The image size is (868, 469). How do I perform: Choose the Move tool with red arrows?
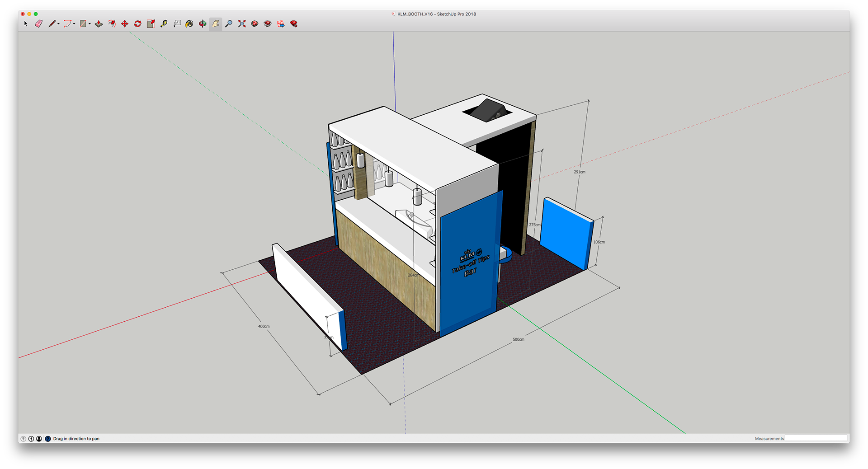coord(125,23)
